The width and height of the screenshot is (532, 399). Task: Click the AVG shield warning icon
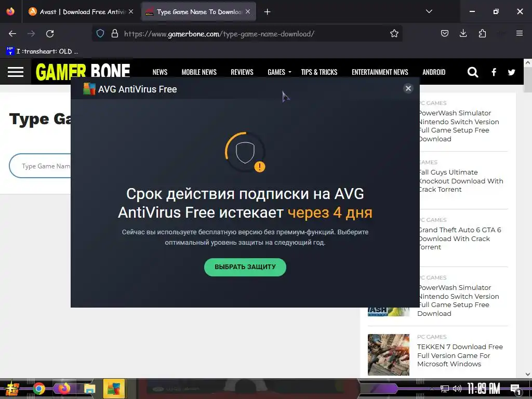tap(245, 152)
